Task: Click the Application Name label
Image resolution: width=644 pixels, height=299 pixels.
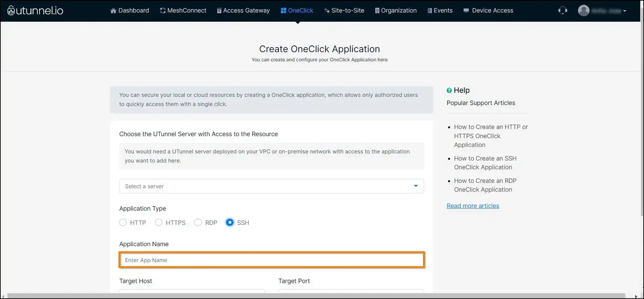Action: [144, 244]
